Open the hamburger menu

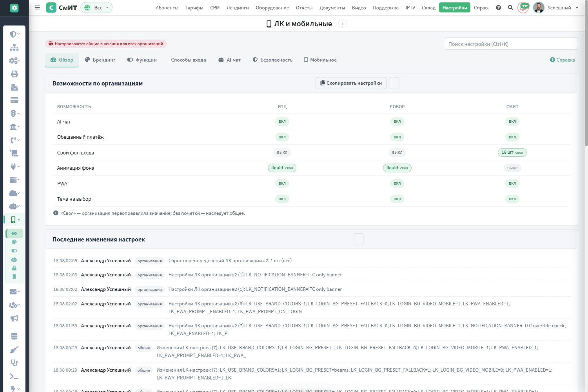(38, 7)
